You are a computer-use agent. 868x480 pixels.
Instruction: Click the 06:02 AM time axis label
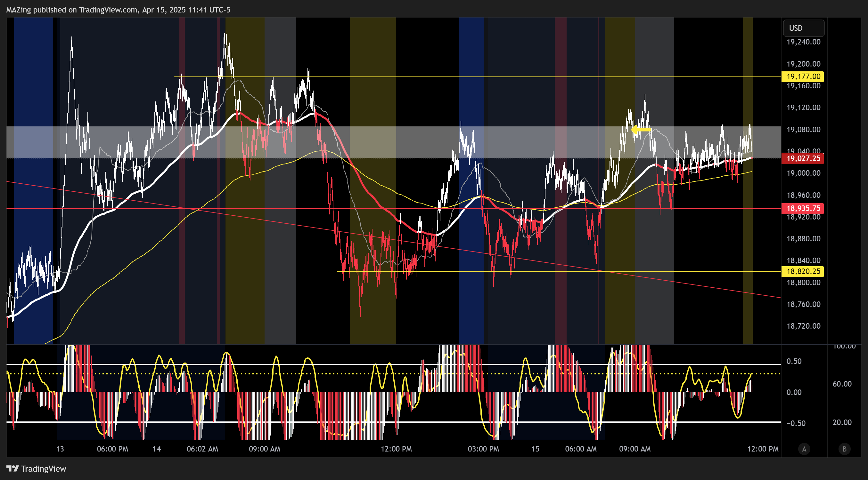tap(202, 449)
